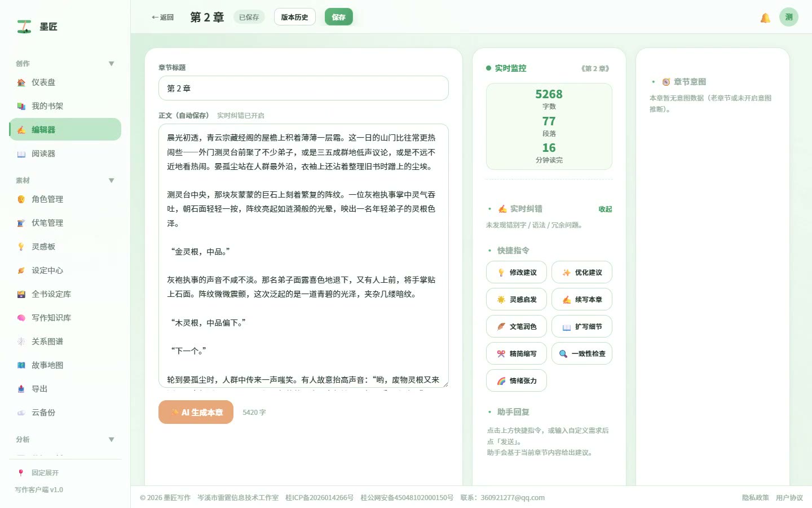812x508 pixels.
Task: Click AI 生成本章 button
Action: [x=196, y=412]
